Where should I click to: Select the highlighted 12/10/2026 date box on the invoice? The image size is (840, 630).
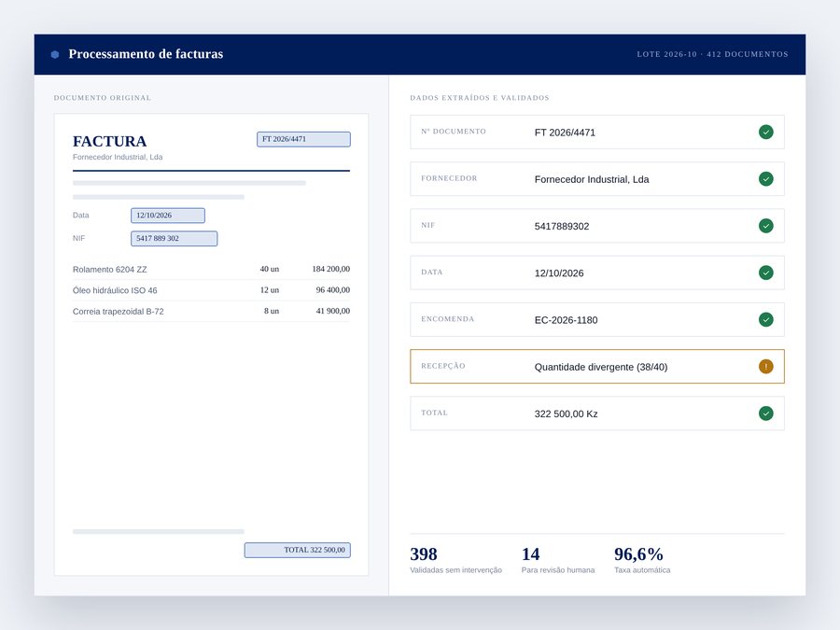point(168,216)
